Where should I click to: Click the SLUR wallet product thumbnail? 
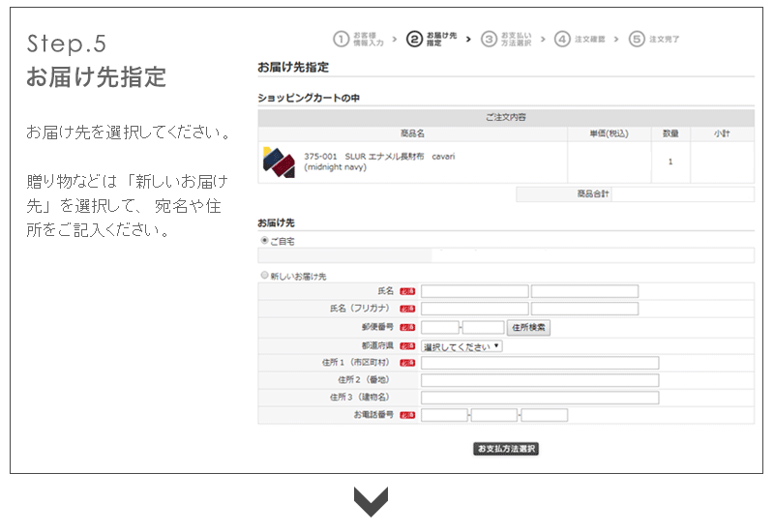tap(279, 162)
